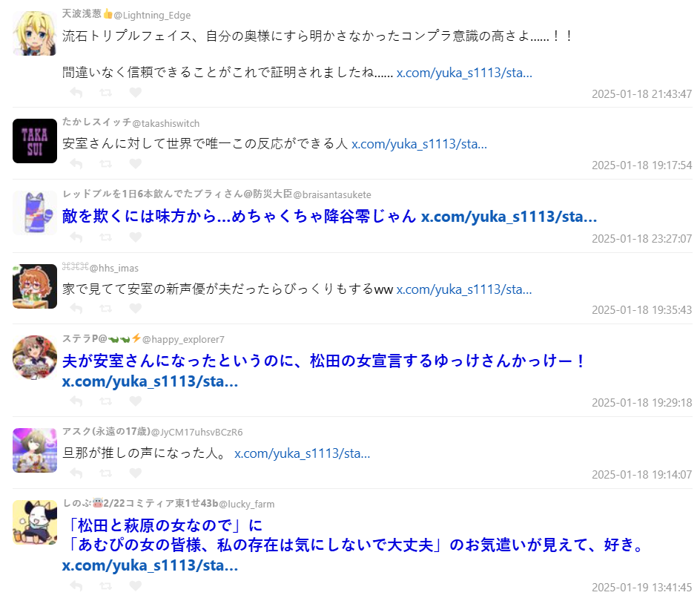This screenshot has height=601, width=700.
Task: Like the takashiswitch tweet
Action: pos(135,163)
